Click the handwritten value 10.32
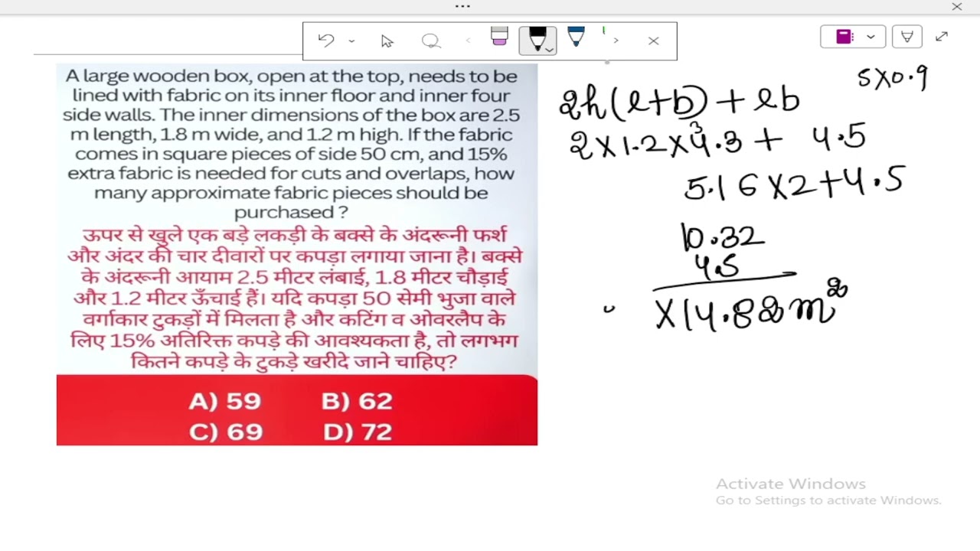Screen dimensions: 980x551 coord(722,236)
